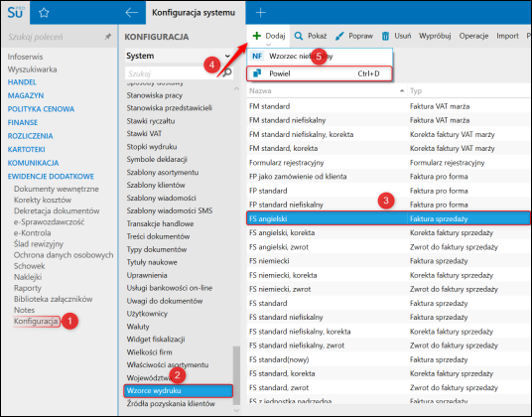Viewport: 532px width, 417px height.
Task: Select the FS niemiecki row
Action: click(388, 261)
